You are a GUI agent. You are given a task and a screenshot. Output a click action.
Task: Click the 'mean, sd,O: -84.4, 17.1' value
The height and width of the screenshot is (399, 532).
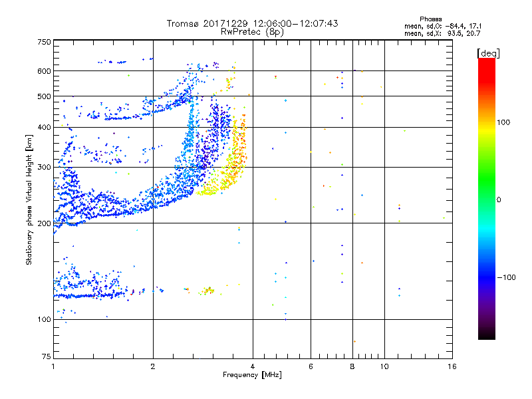click(443, 26)
